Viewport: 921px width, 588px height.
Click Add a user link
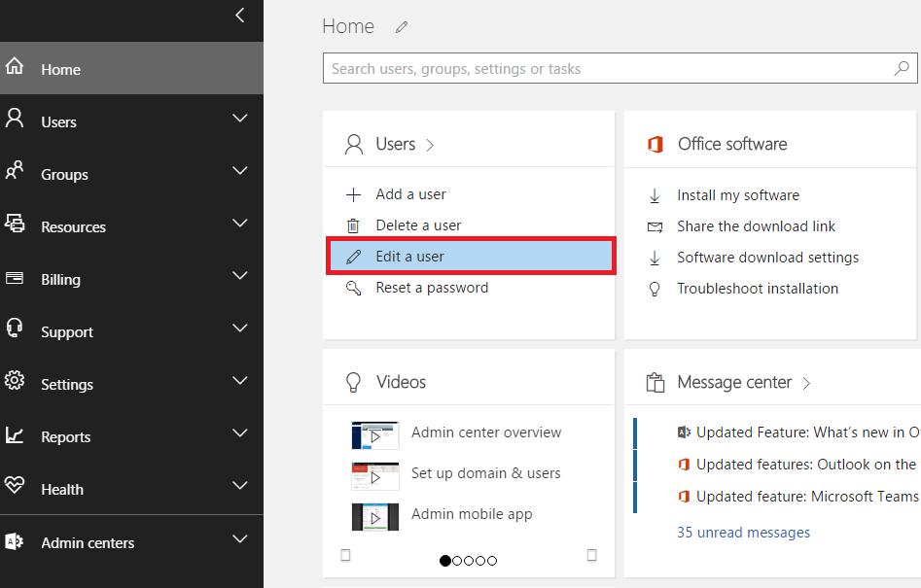410,194
